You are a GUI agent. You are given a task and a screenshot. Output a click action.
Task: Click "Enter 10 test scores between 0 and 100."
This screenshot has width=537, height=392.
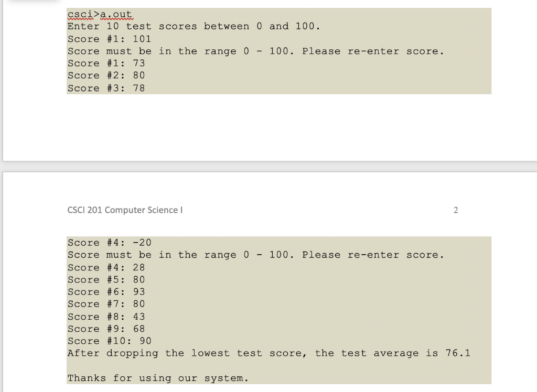[x=192, y=26]
